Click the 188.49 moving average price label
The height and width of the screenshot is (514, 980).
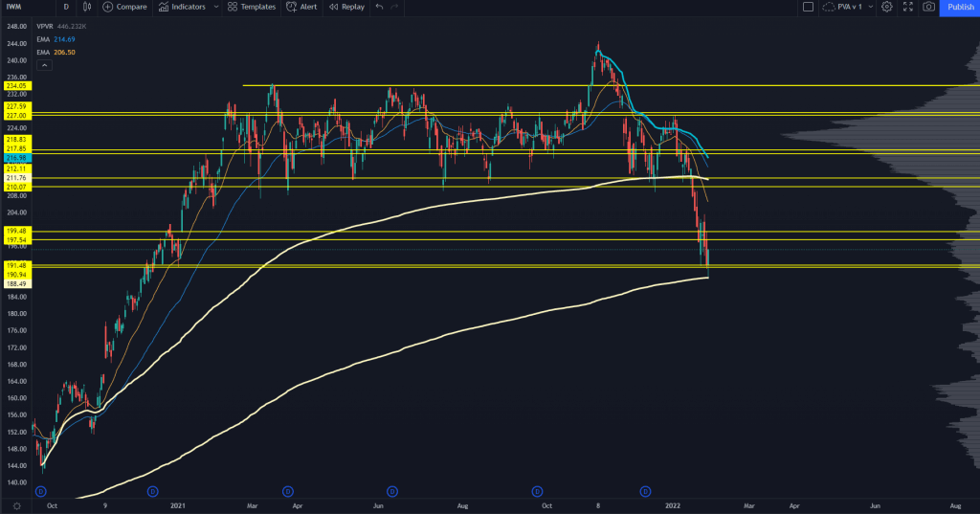pos(17,284)
